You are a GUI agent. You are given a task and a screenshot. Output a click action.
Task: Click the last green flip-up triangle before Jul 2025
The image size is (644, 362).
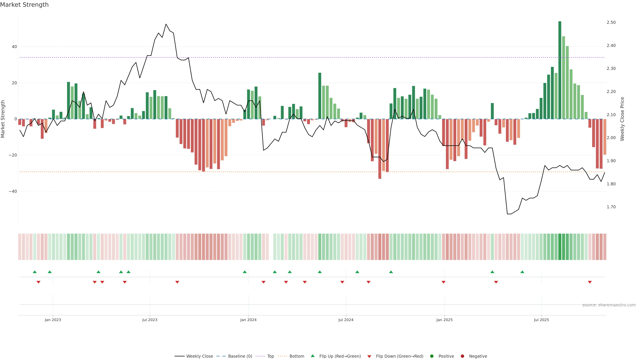tap(522, 272)
